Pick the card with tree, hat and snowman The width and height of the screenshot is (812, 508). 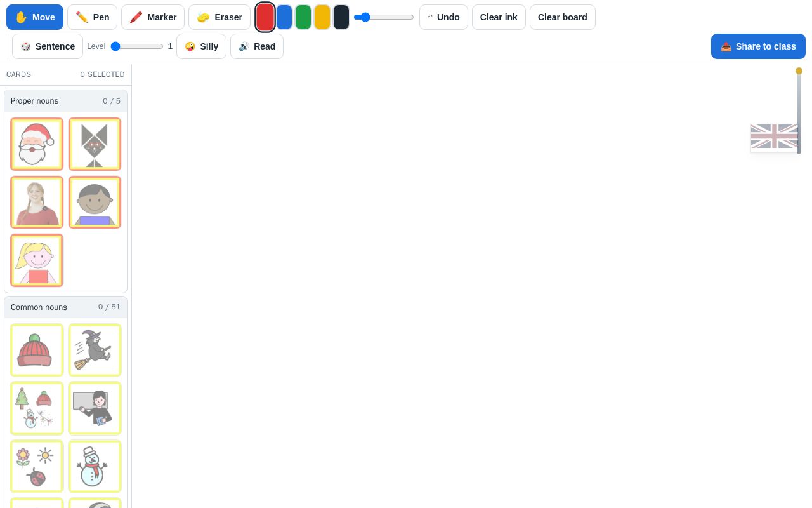tap(37, 408)
